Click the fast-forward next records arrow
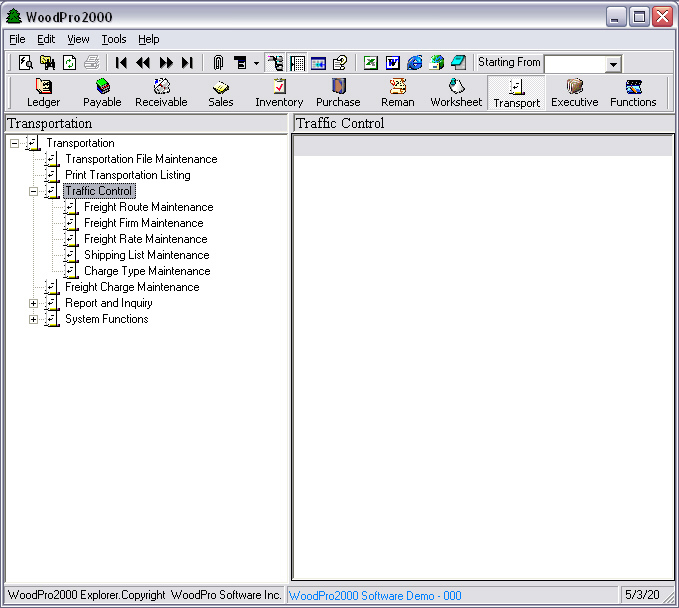 [x=166, y=63]
